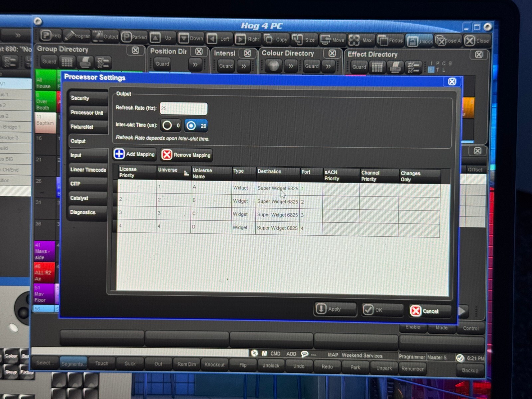Click the Refresh Rate input field
The height and width of the screenshot is (399, 532).
(184, 108)
